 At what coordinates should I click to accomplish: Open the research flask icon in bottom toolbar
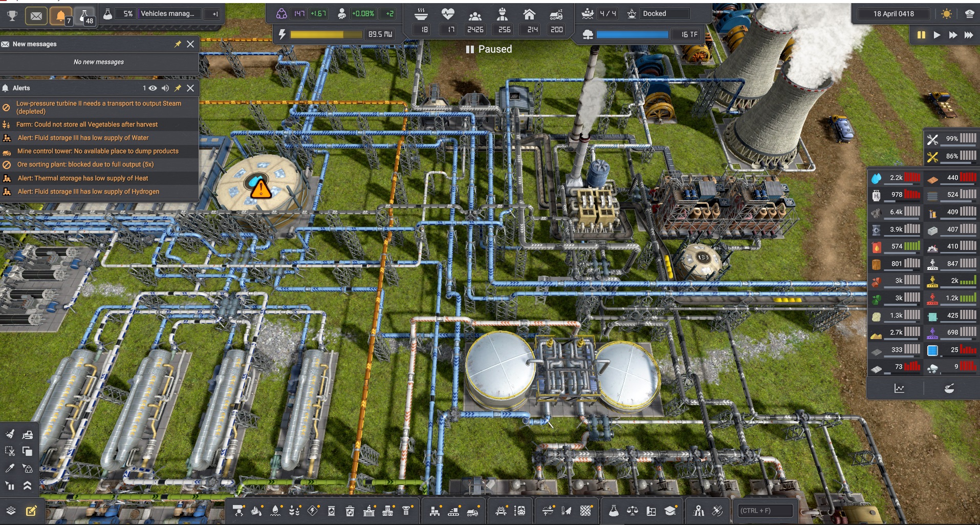614,510
